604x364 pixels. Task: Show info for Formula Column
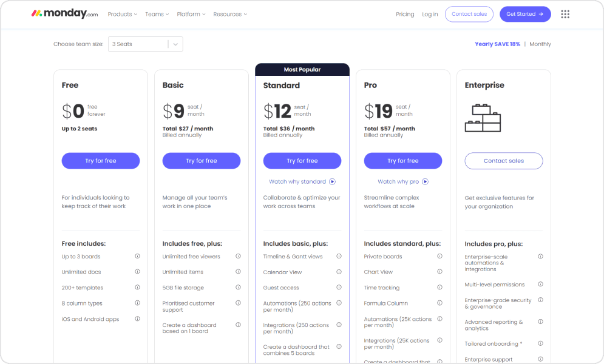[439, 303]
